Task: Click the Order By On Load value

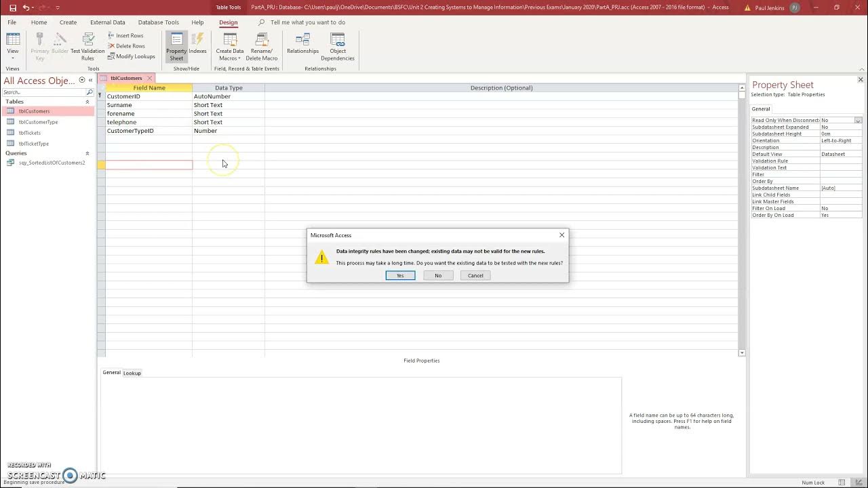Action: tap(841, 215)
